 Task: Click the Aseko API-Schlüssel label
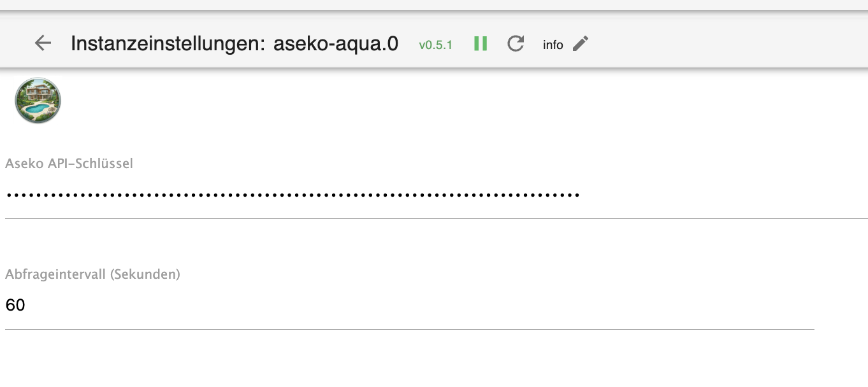(x=69, y=164)
